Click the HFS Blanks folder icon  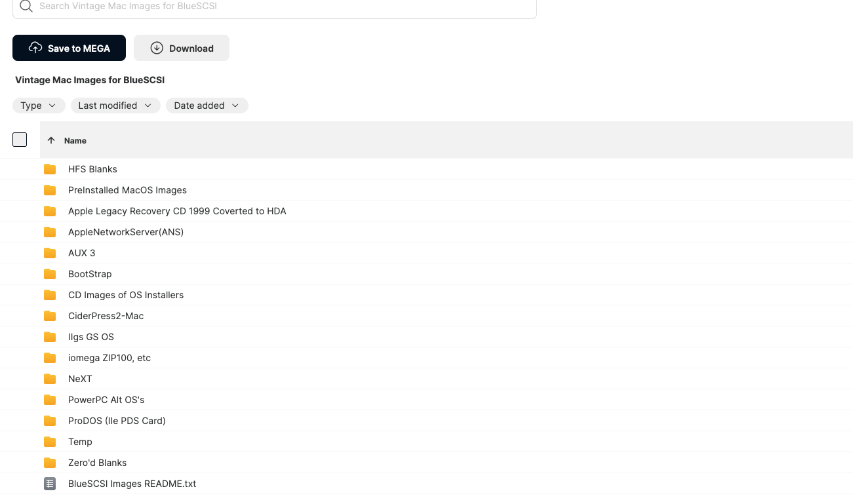pyautogui.click(x=50, y=169)
